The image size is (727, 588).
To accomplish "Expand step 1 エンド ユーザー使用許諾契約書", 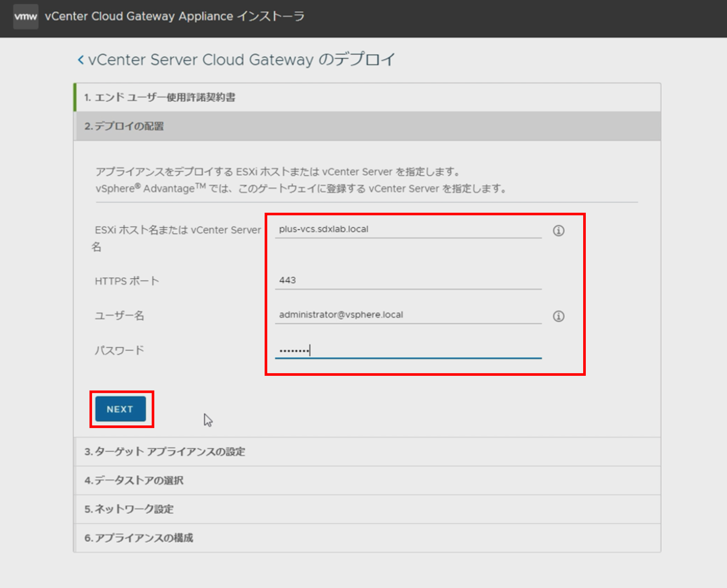I will [367, 97].
